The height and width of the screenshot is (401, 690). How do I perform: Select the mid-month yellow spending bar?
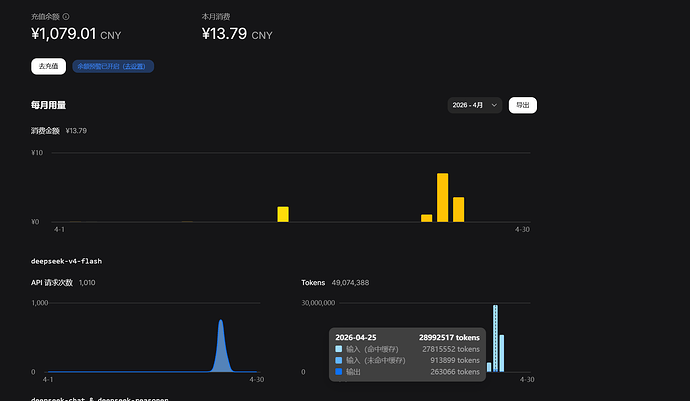pyautogui.click(x=283, y=214)
